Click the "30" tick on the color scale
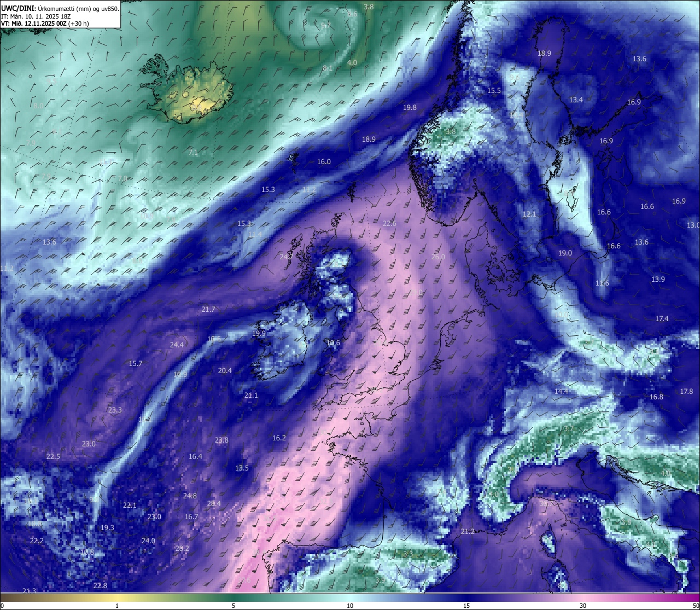The image size is (700, 610). coord(583,606)
